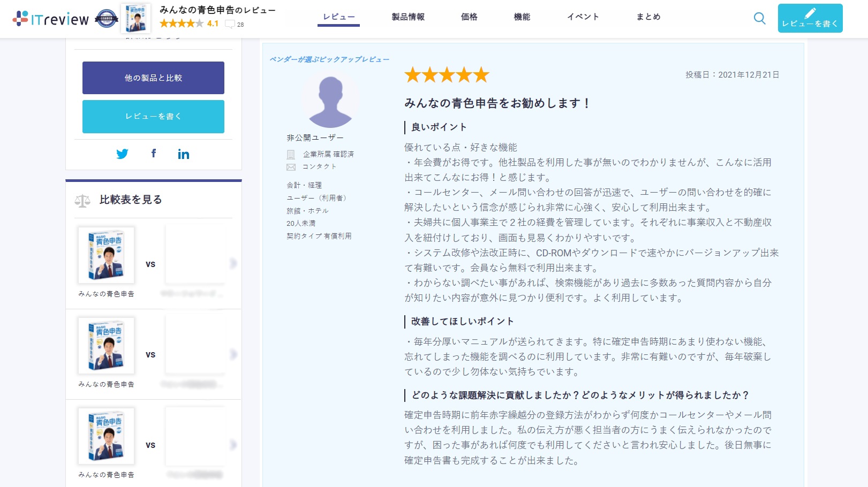This screenshot has height=487, width=868.
Task: Open the 機能 tab
Action: coord(522,17)
